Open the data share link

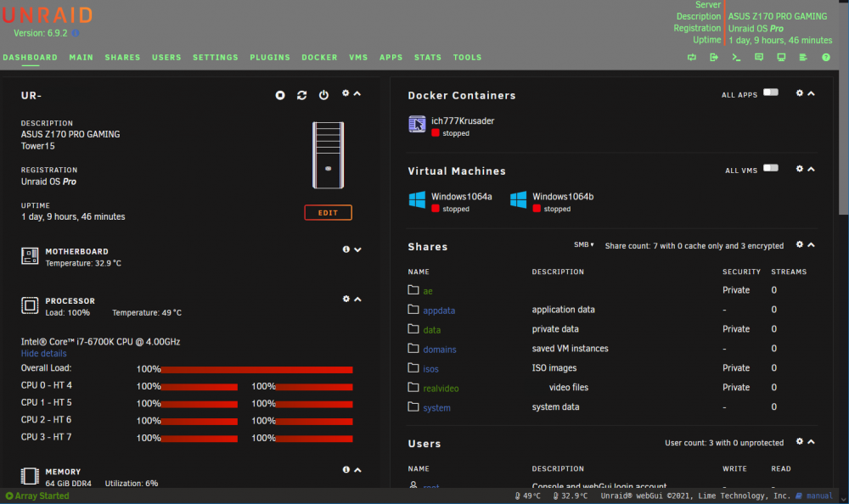pos(431,330)
